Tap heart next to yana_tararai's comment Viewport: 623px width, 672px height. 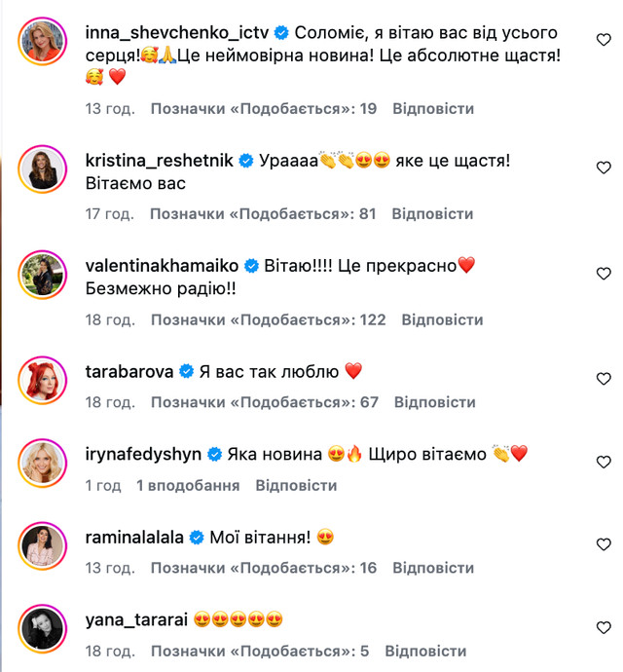pyautogui.click(x=603, y=626)
